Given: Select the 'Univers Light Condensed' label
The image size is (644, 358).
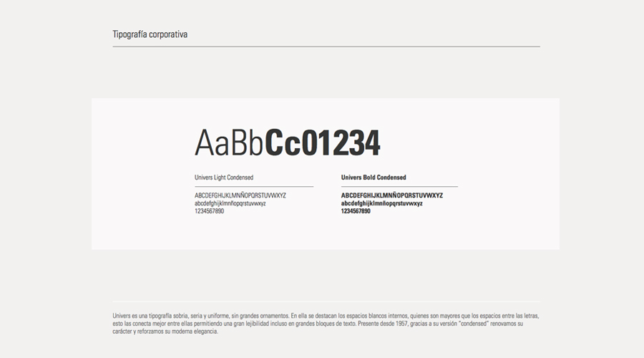Looking at the screenshot, I should coord(224,178).
